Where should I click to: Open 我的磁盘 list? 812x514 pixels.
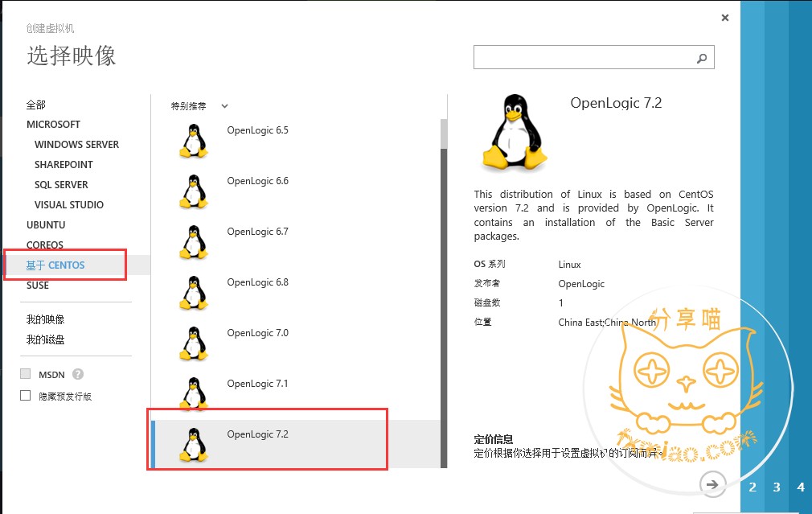coord(46,339)
